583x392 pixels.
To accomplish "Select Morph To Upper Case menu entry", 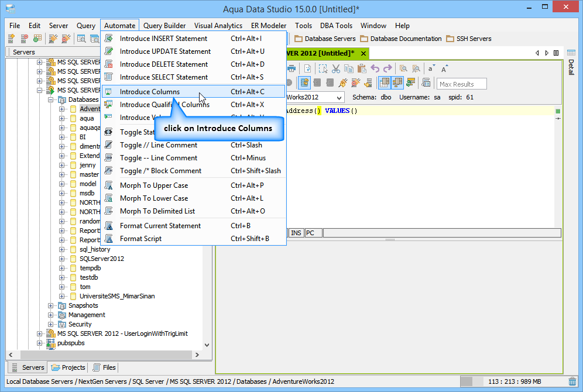I will click(x=194, y=185).
